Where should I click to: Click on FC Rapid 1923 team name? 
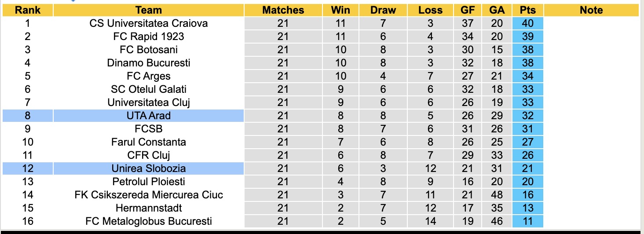point(149,37)
